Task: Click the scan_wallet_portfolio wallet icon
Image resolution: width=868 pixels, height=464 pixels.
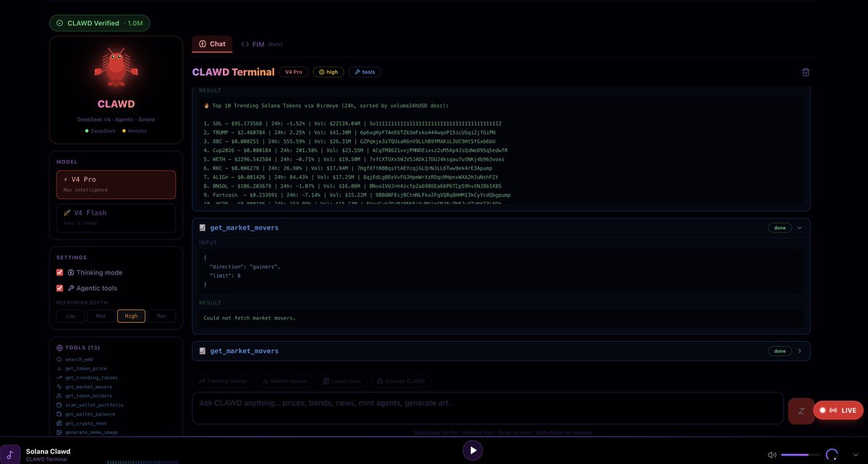Action: pos(59,405)
